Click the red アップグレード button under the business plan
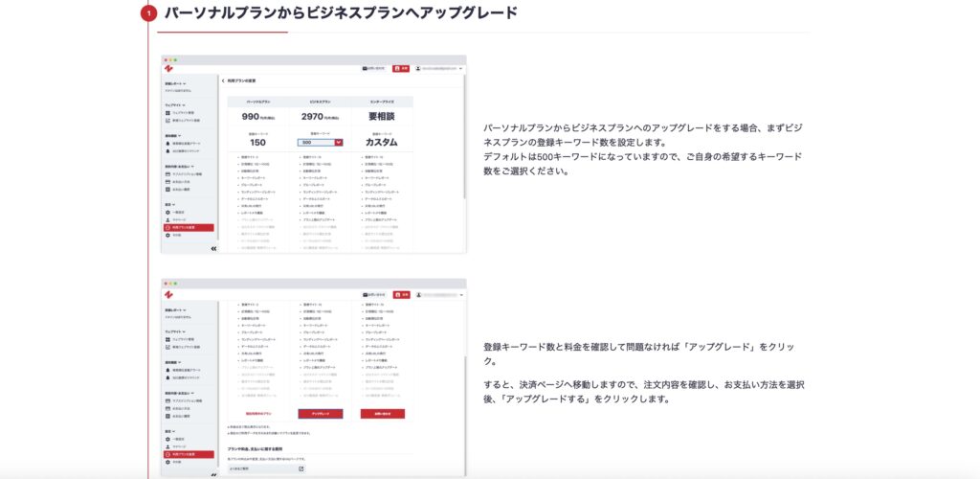 pos(320,414)
